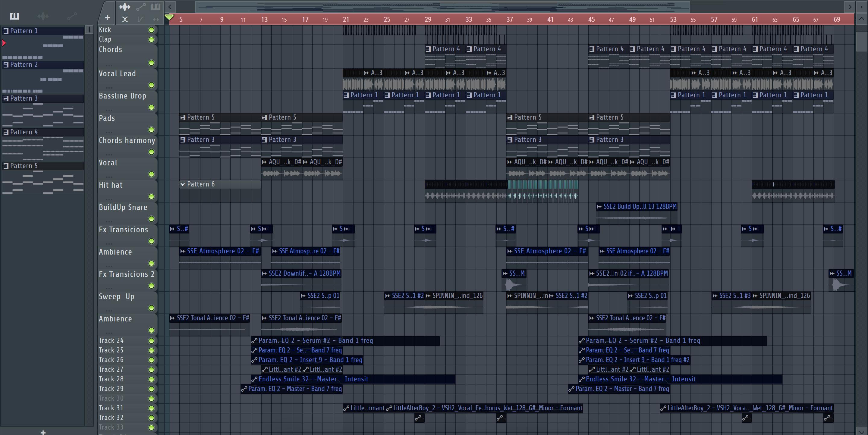The width and height of the screenshot is (868, 435).
Task: Mute the Chords track
Action: (x=152, y=63)
